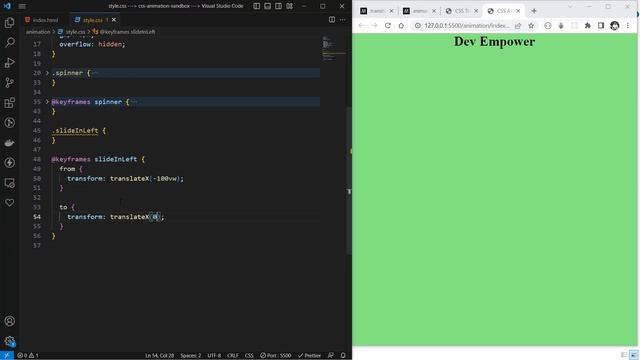The image size is (640, 360).
Task: Change indentation via Spaces: 2
Action: tap(191, 356)
